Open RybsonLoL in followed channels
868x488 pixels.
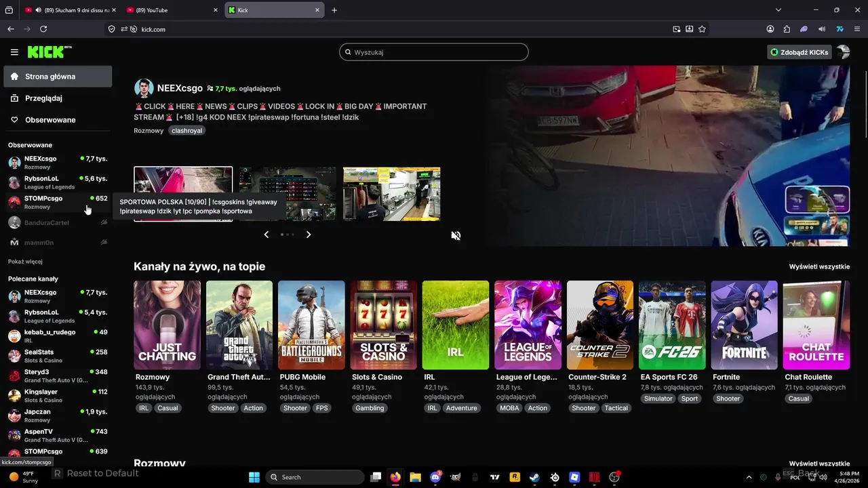(x=58, y=182)
